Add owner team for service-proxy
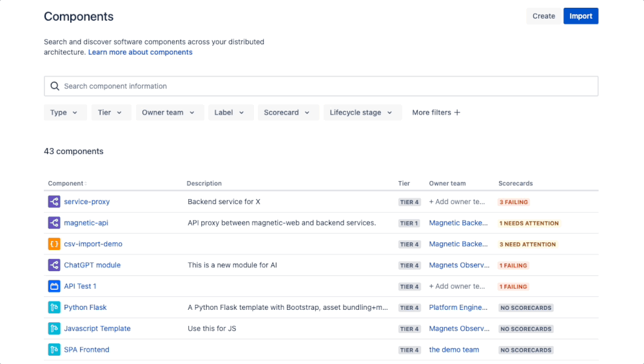Image resolution: width=644 pixels, height=364 pixels. click(x=457, y=202)
